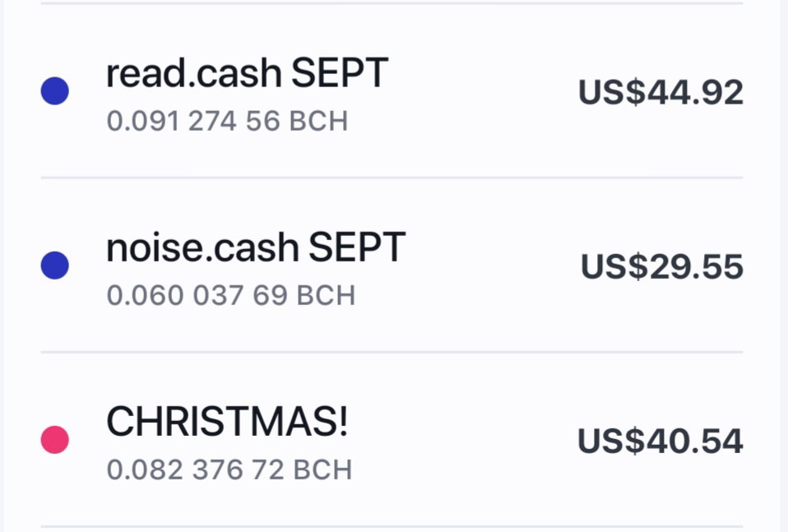Image resolution: width=788 pixels, height=532 pixels.
Task: Tap the BCH unit after 0.082 376 72
Action: tap(322, 470)
